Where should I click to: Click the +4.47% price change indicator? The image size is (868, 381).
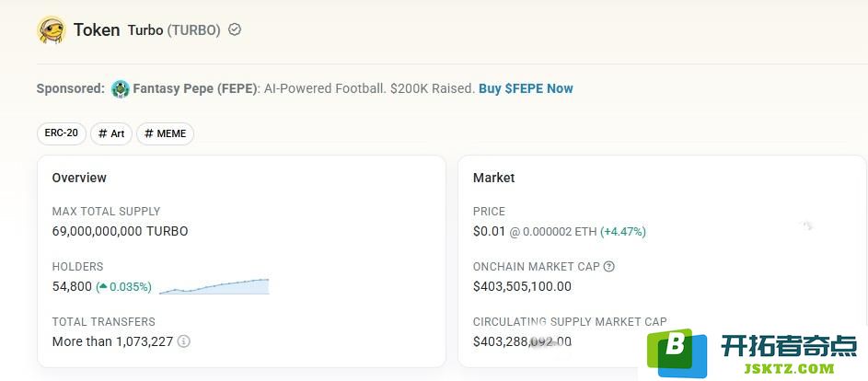click(x=623, y=232)
